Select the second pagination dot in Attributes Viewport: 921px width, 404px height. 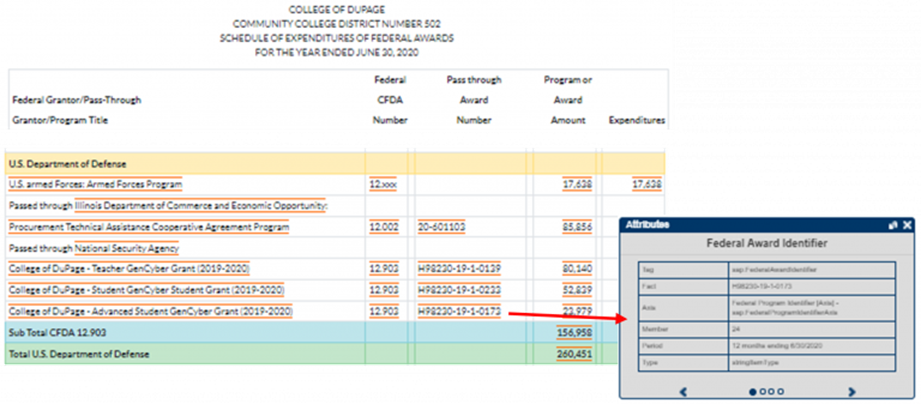(x=763, y=392)
